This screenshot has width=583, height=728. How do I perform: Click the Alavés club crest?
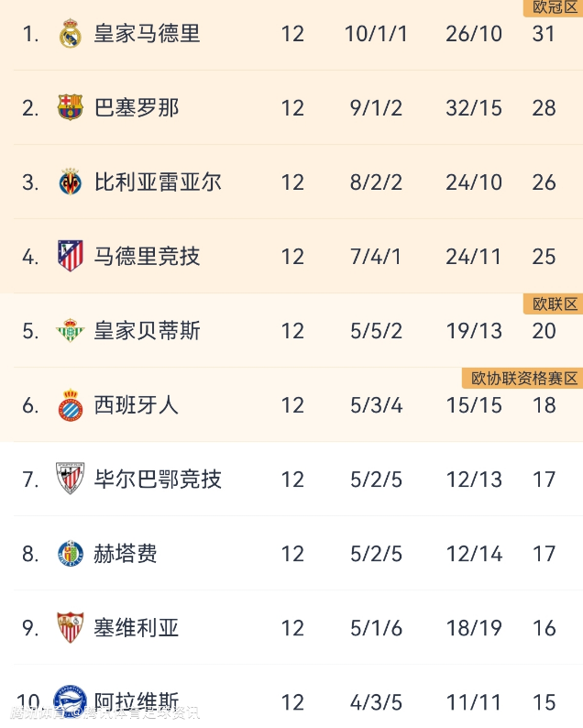coord(70,702)
